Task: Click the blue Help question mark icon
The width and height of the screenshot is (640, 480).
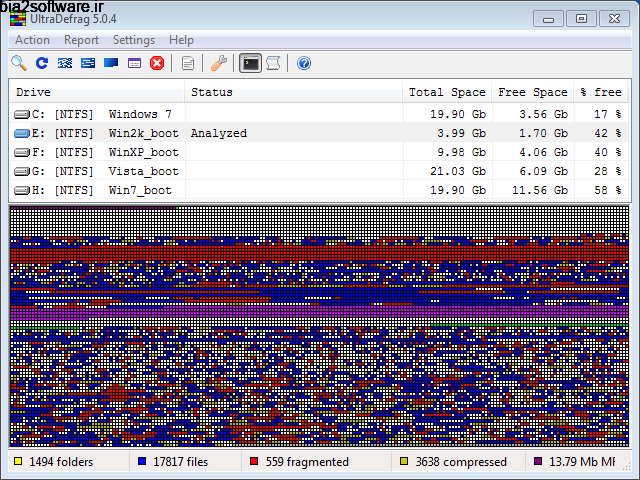Action: [x=304, y=63]
